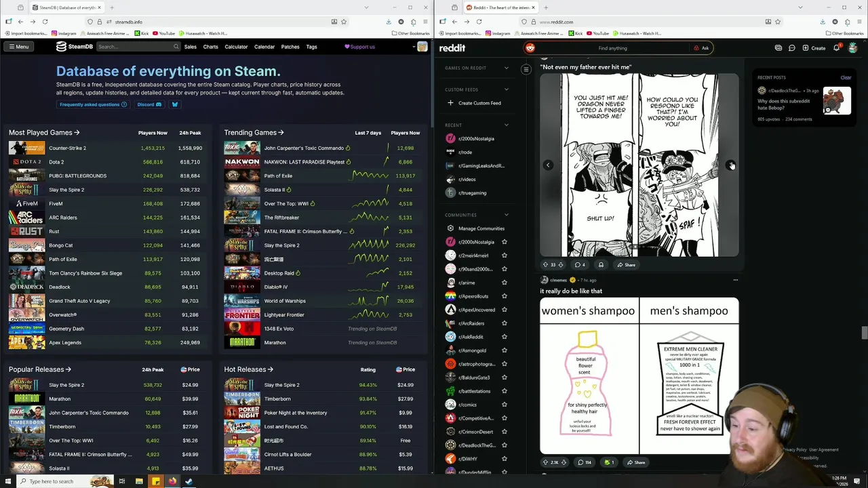
Task: Click the SteamDB logo in header
Action: click(x=75, y=47)
